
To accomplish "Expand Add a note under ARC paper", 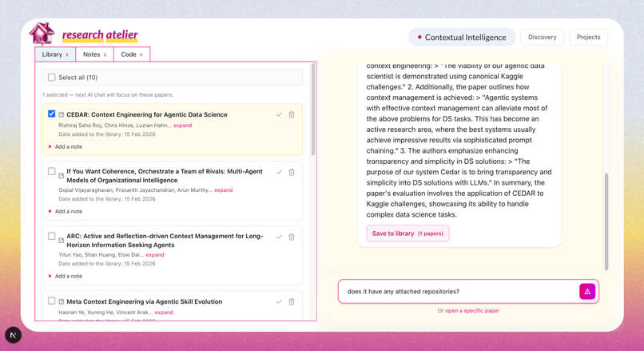I will 66,276.
